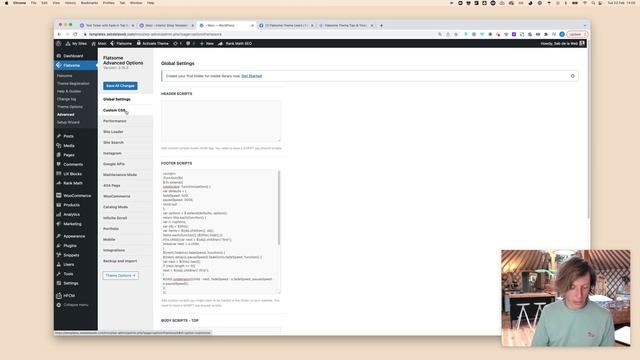Click Footer Scripts textarea scrollbar
This screenshot has height=360, width=640.
point(279,208)
